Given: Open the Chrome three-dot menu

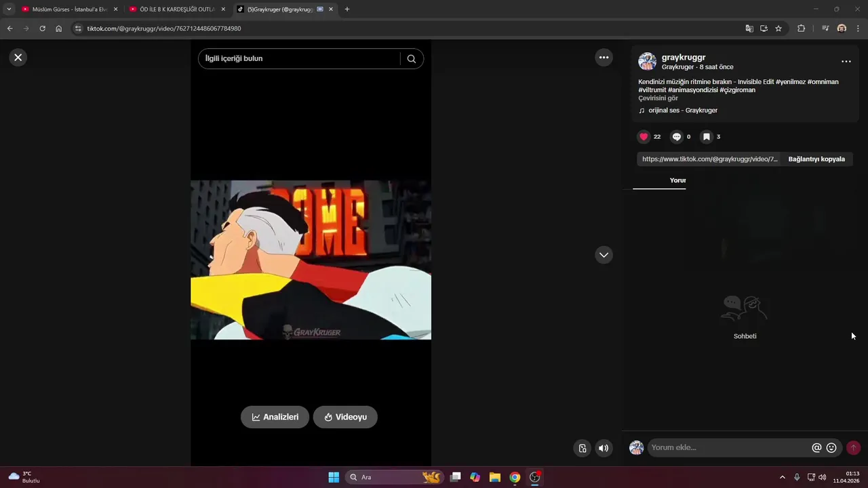Looking at the screenshot, I should tap(859, 28).
